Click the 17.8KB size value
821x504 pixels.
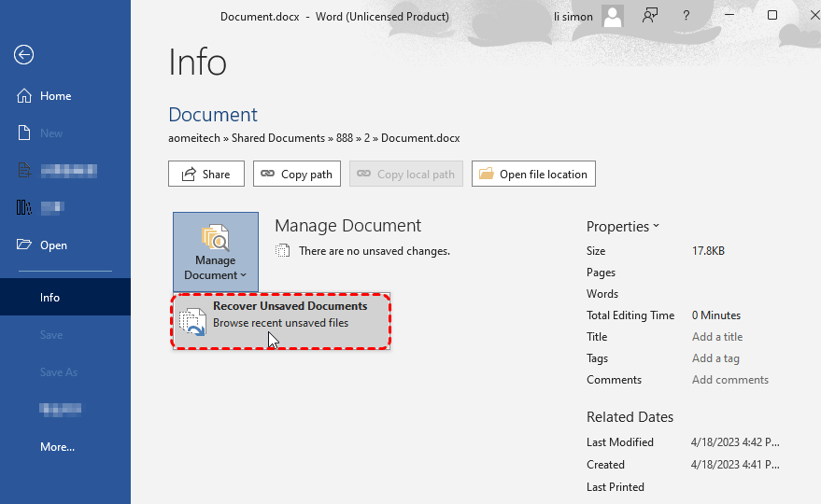pos(708,251)
